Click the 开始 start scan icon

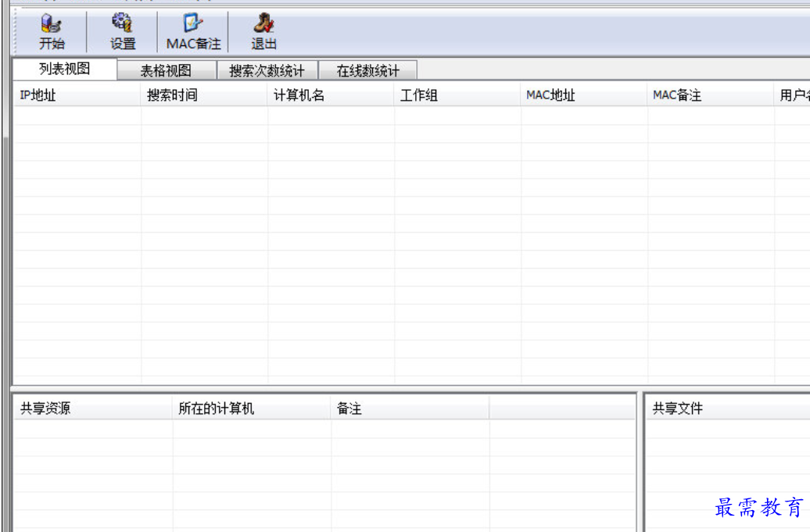tap(52, 32)
